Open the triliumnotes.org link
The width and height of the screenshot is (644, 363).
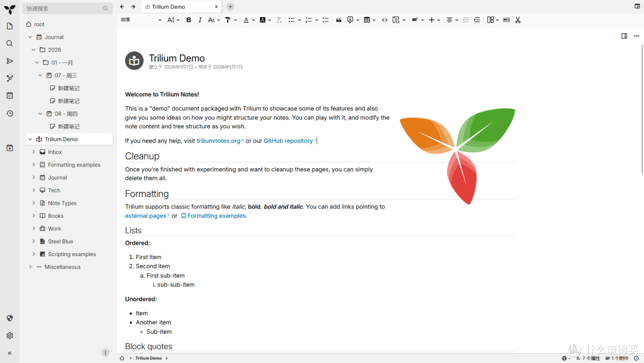pyautogui.click(x=218, y=140)
